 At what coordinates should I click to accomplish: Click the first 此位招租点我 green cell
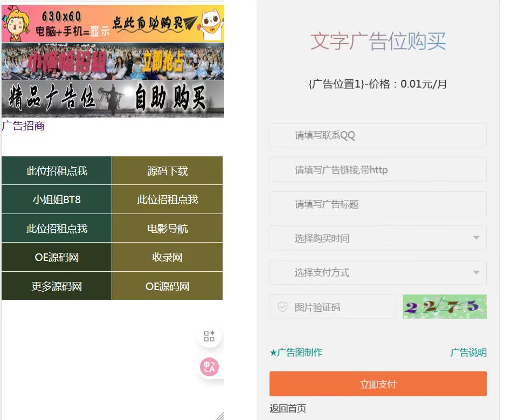[x=57, y=170]
